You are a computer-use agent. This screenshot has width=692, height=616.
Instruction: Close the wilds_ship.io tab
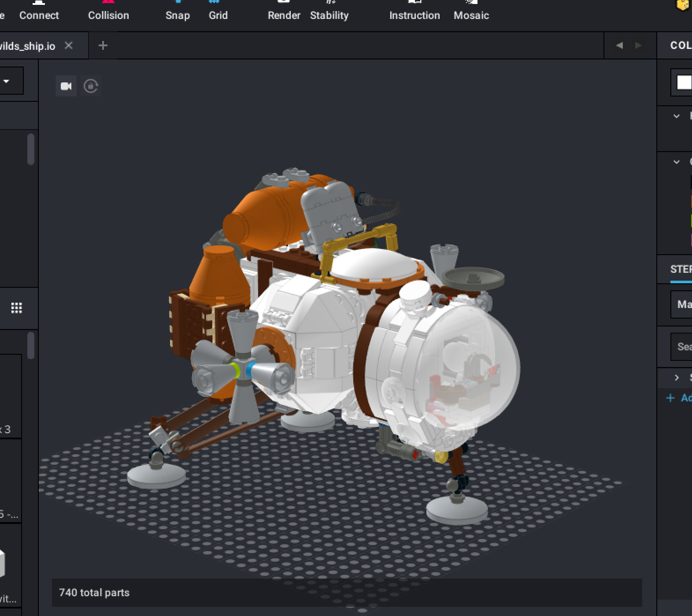click(69, 45)
